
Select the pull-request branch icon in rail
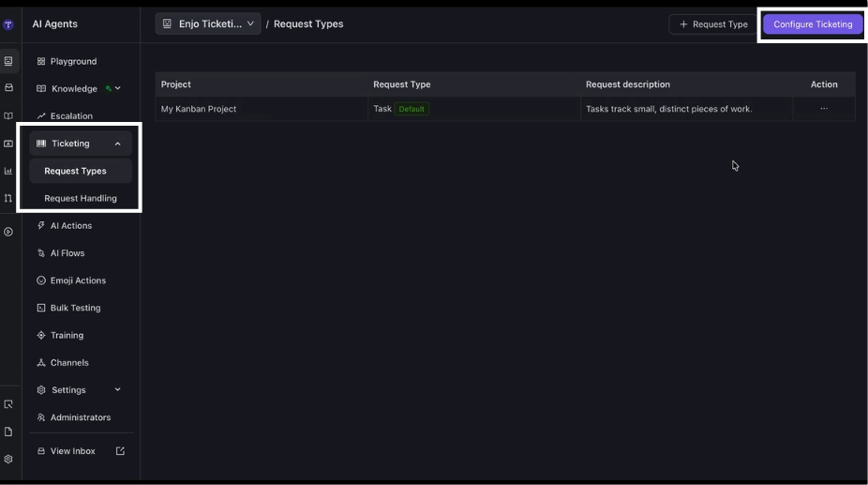coord(8,198)
